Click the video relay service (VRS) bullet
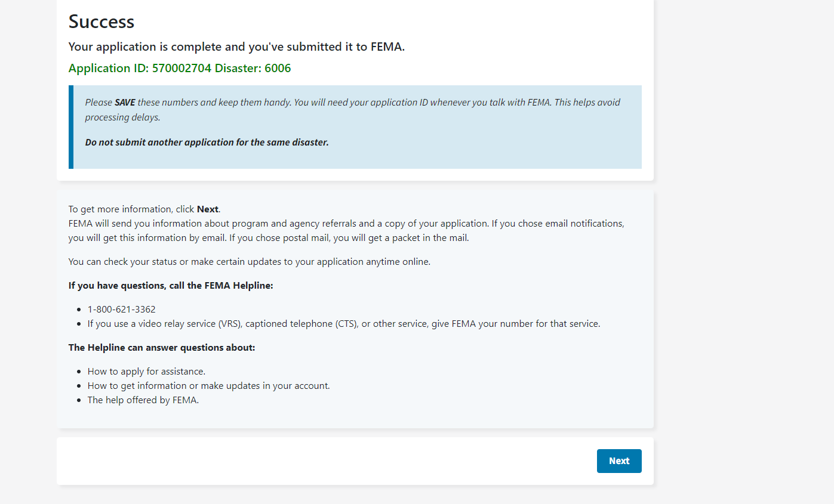The image size is (834, 504). click(343, 324)
